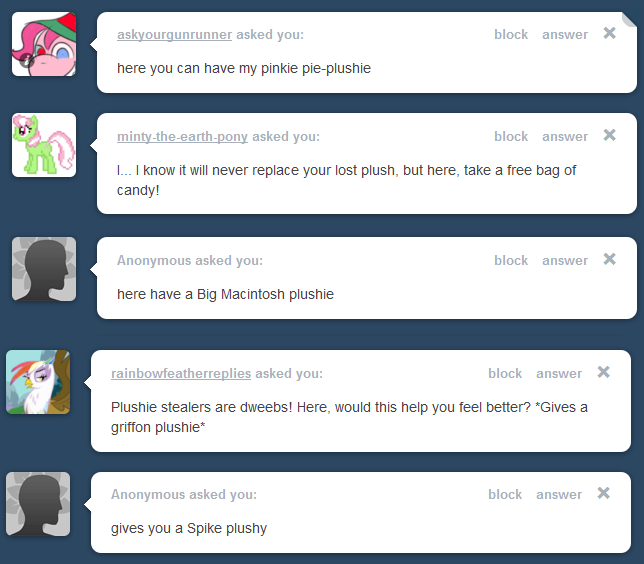Answer the griffon plushie ask
This screenshot has width=644, height=564.
[559, 373]
